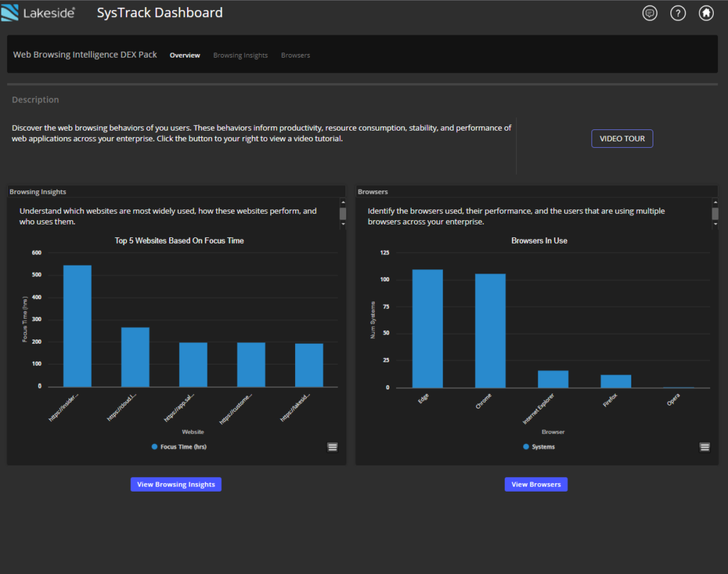This screenshot has height=574, width=728.
Task: Toggle the Systems legend marker
Action: pyautogui.click(x=526, y=447)
